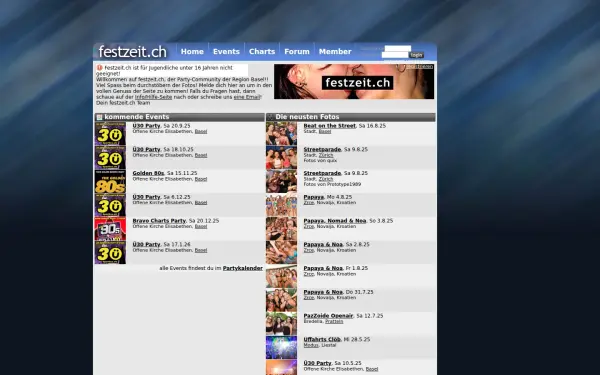Click thumbnail of Ü30 Party 20.9.25
Viewport: 600px width, 375px height.
click(x=110, y=133)
